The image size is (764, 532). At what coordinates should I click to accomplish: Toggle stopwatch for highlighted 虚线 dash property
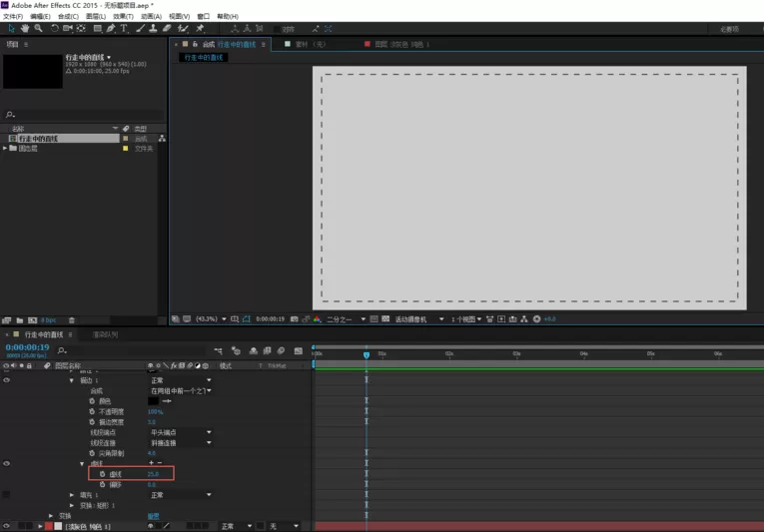(x=102, y=474)
